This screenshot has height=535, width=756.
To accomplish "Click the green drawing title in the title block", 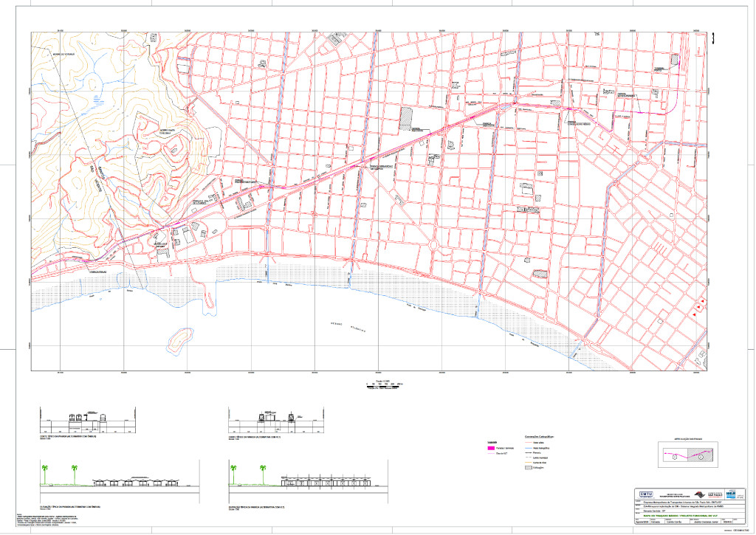I will (680, 515).
